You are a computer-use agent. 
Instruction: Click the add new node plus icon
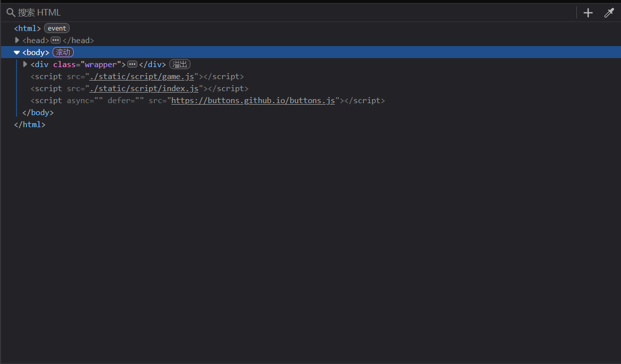[x=588, y=13]
